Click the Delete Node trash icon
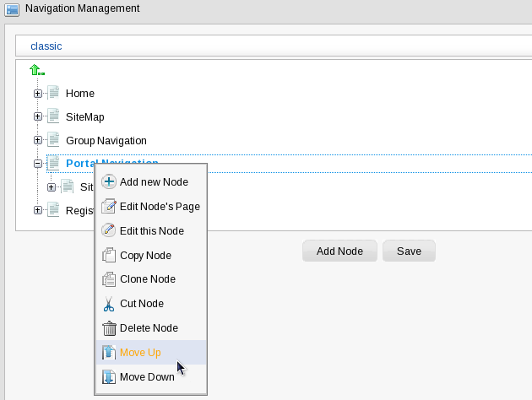 [108, 328]
